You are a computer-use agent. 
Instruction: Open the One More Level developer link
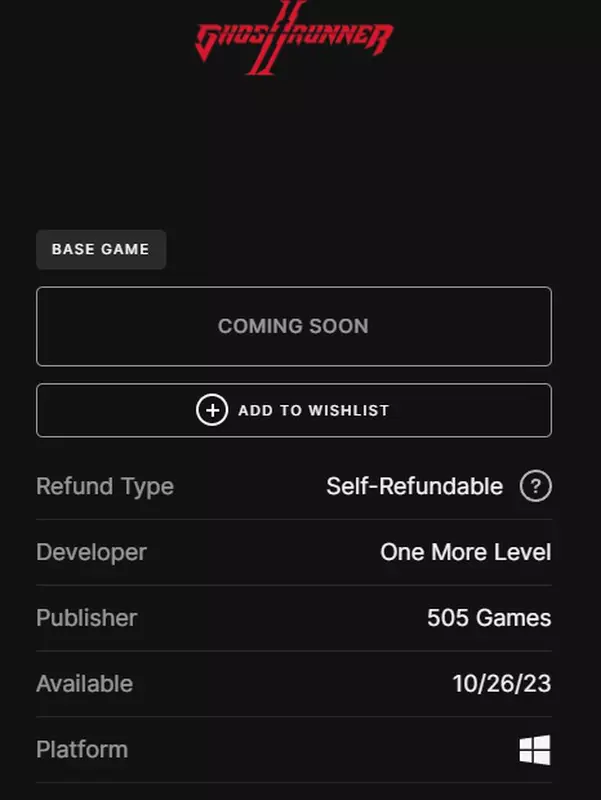[x=465, y=552]
